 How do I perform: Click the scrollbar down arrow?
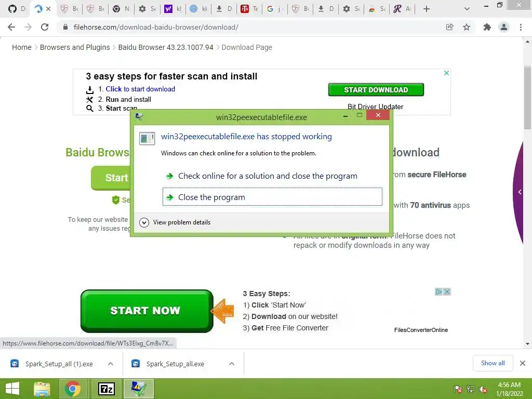coord(527,344)
